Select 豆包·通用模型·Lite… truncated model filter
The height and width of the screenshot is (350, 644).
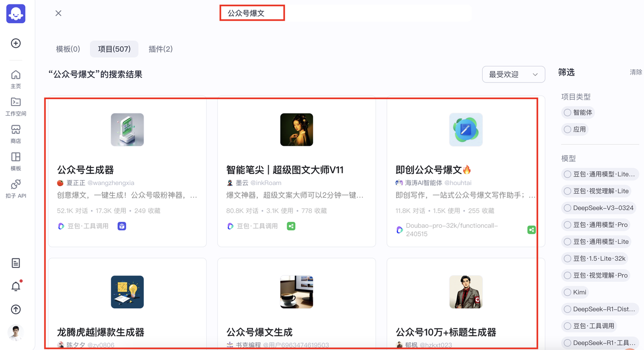coord(600,174)
